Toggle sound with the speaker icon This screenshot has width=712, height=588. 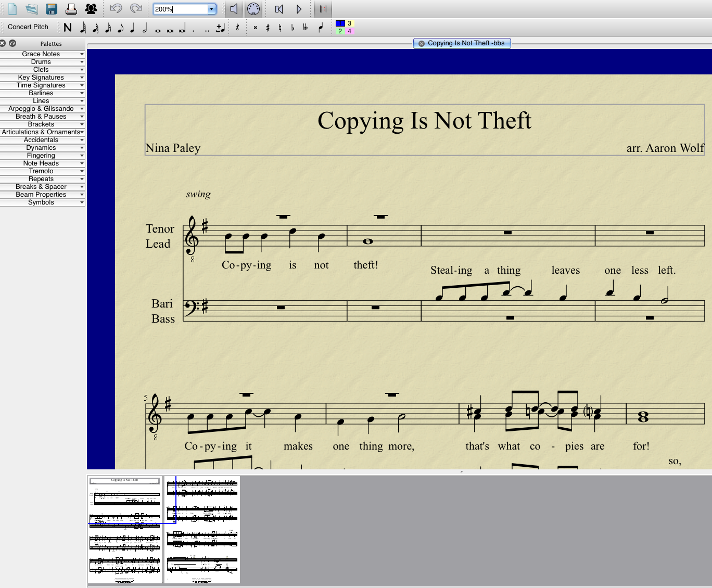pyautogui.click(x=234, y=9)
